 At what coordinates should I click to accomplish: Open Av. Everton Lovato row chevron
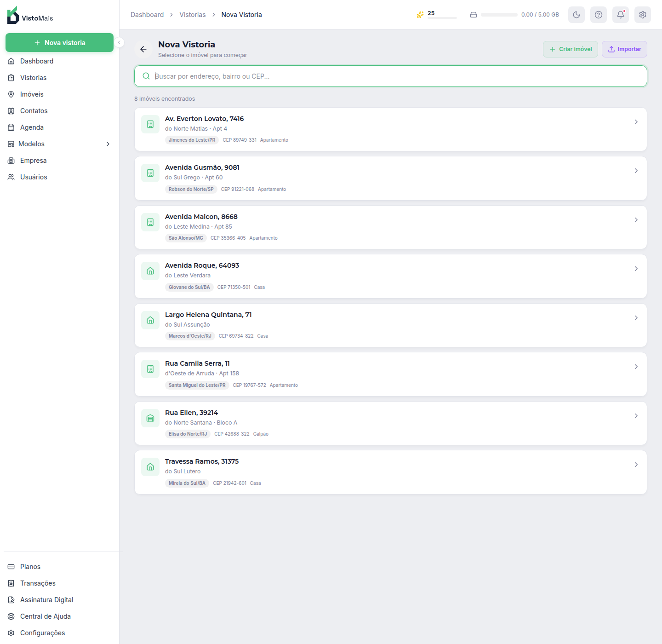(x=636, y=122)
